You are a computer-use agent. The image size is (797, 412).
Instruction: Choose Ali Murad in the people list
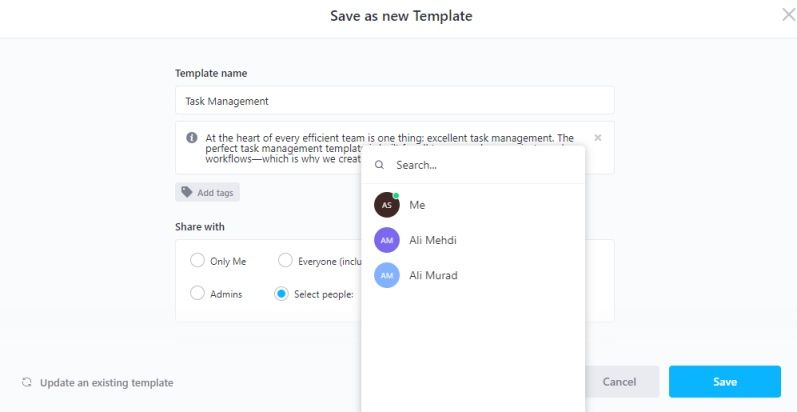click(x=433, y=275)
